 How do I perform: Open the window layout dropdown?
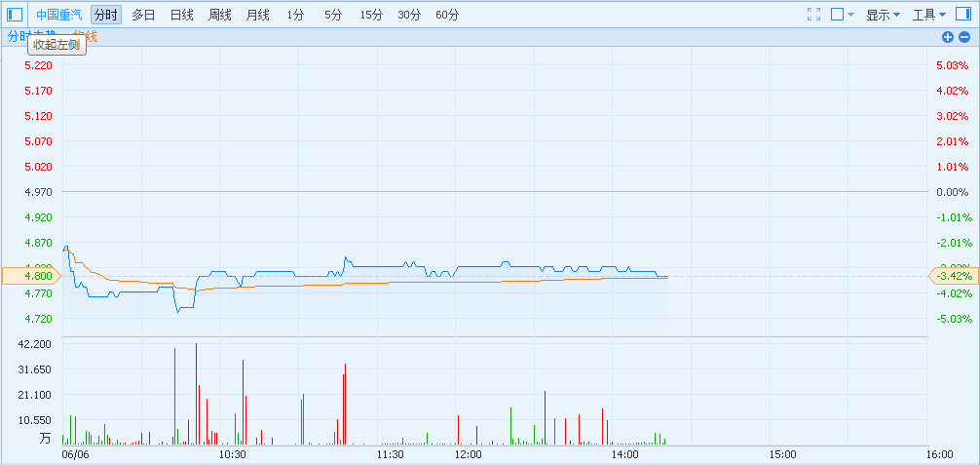[842, 15]
